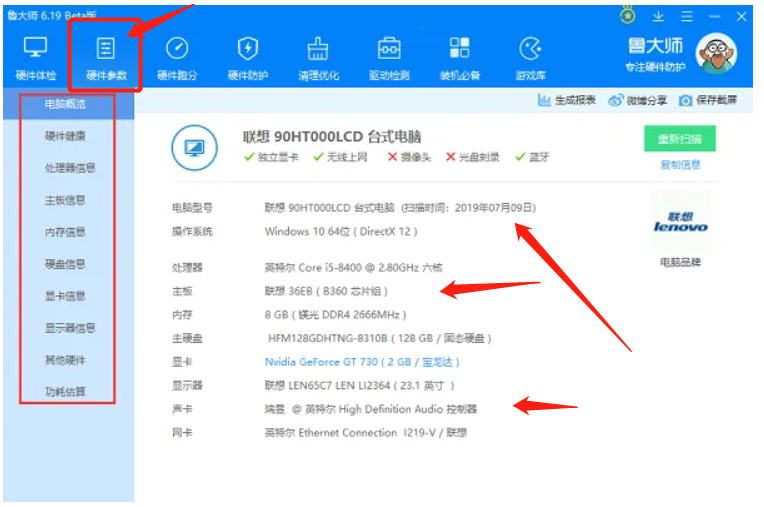The height and width of the screenshot is (507, 764).
Task: Click the 蓝牙 check status
Action: [532, 157]
